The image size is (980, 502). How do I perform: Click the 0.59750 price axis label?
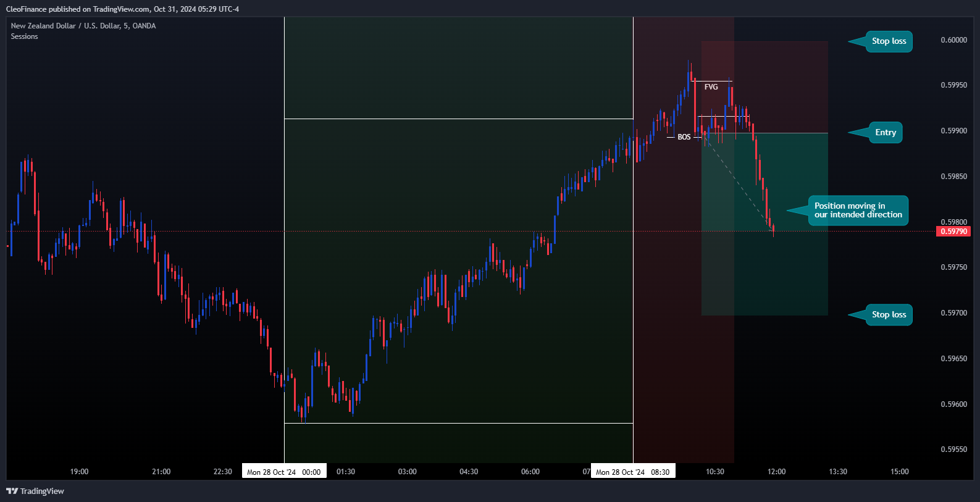pos(953,267)
